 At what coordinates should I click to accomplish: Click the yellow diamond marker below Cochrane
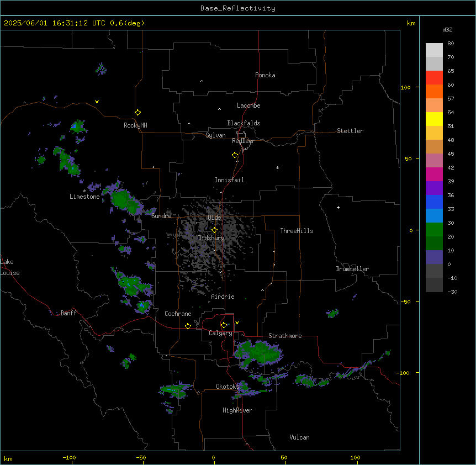click(188, 326)
